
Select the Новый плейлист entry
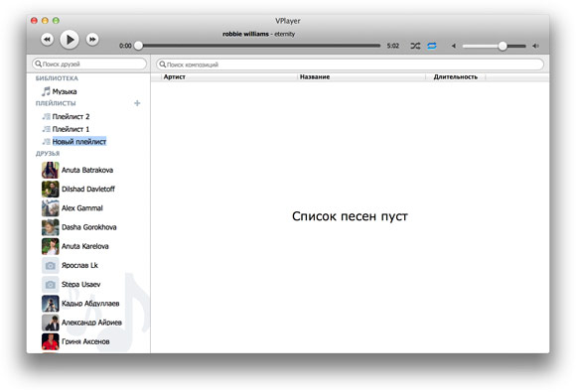tap(79, 142)
